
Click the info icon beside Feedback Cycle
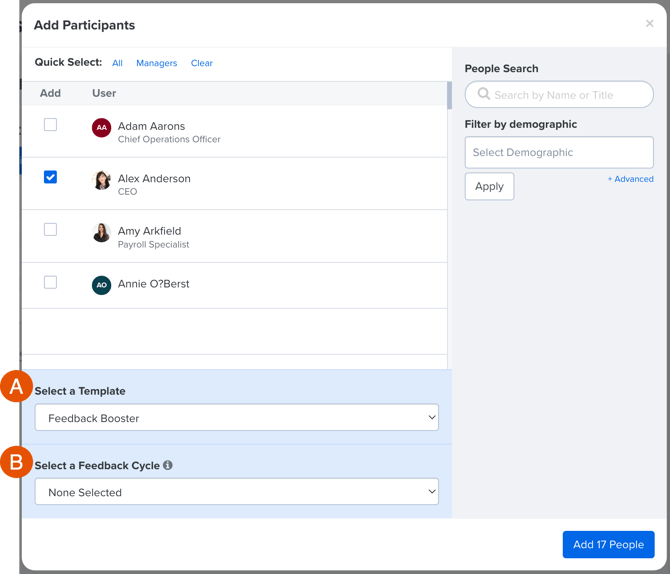168,465
